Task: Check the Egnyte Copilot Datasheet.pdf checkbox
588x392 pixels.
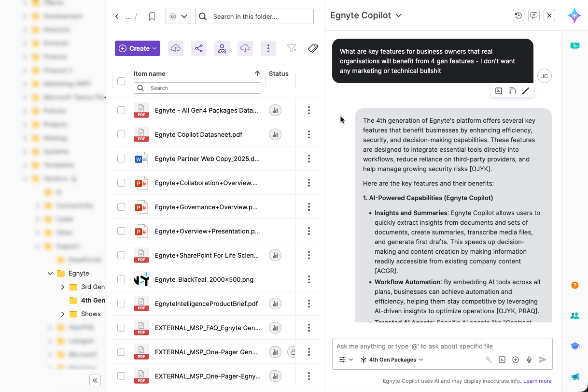Action: point(121,134)
